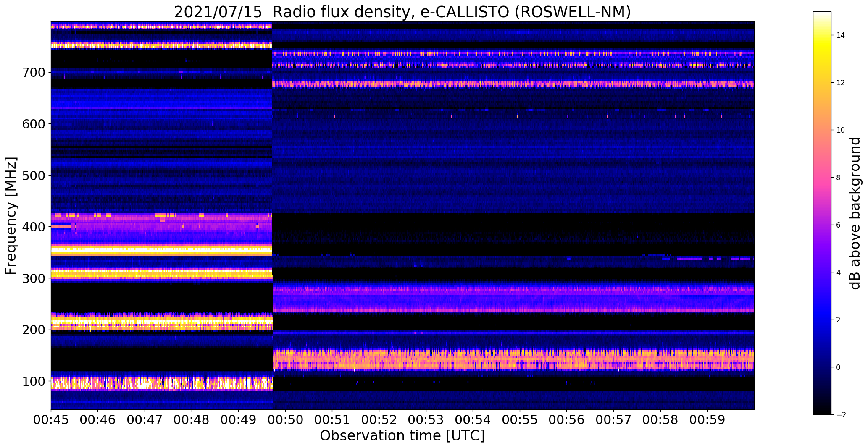This screenshot has height=448, width=868.
Task: Click the colorbar tick label 10
Action: point(841,130)
